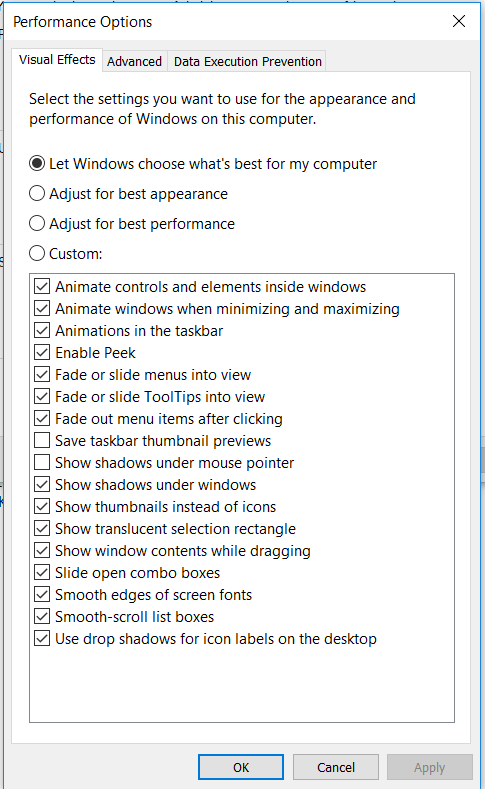Click the Cancel button
Screen dimensions: 485x789
[336, 767]
